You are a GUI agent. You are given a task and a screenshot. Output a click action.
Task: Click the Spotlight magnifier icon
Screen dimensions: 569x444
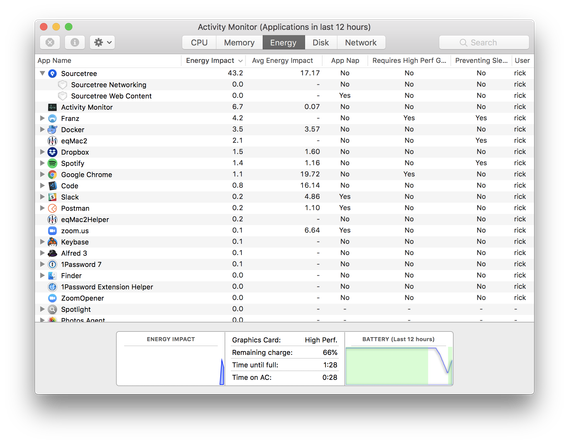point(52,309)
